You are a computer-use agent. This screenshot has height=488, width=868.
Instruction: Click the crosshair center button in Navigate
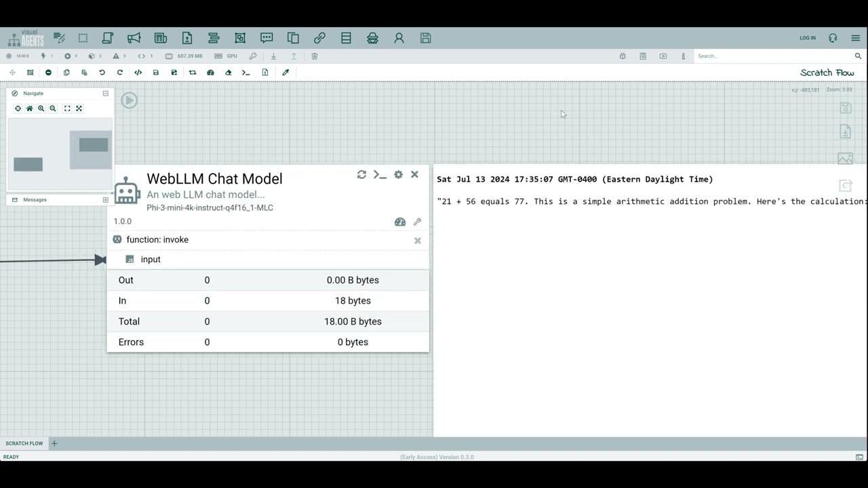point(18,108)
